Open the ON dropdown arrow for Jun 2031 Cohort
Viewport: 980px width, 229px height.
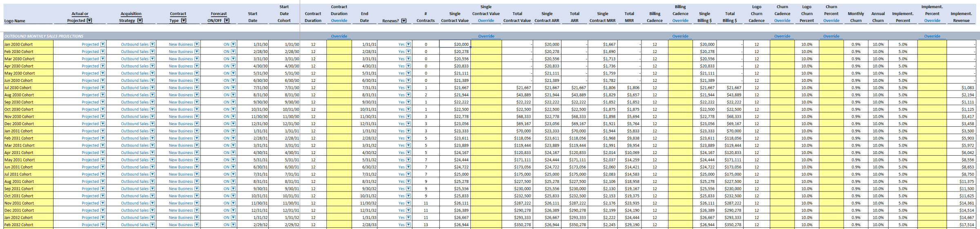[233, 167]
